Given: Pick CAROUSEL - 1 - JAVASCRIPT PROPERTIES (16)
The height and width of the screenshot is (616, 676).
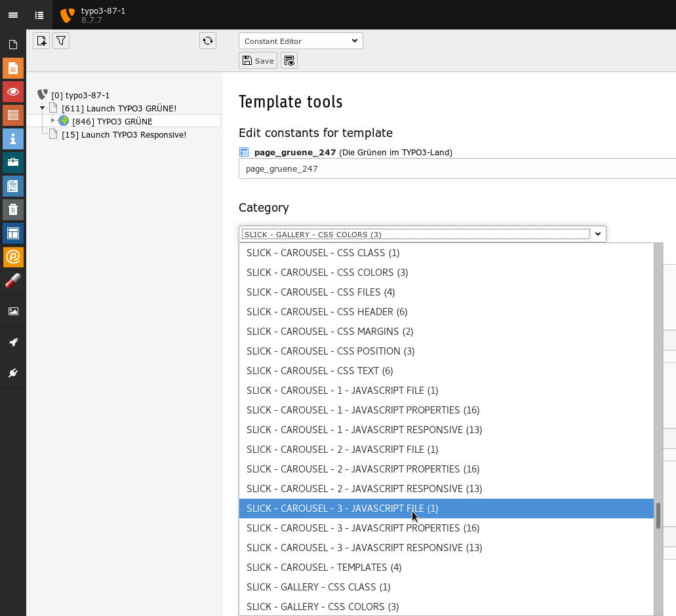Looking at the screenshot, I should pyautogui.click(x=447, y=410).
